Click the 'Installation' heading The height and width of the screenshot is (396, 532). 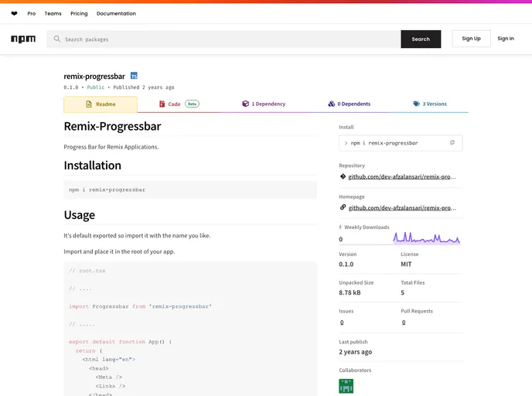(x=92, y=166)
